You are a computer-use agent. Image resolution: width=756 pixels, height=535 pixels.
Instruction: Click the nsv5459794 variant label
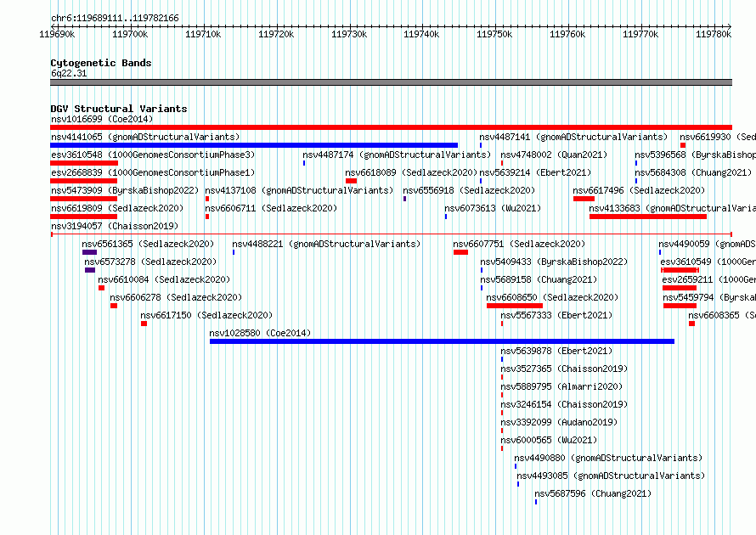click(x=709, y=297)
